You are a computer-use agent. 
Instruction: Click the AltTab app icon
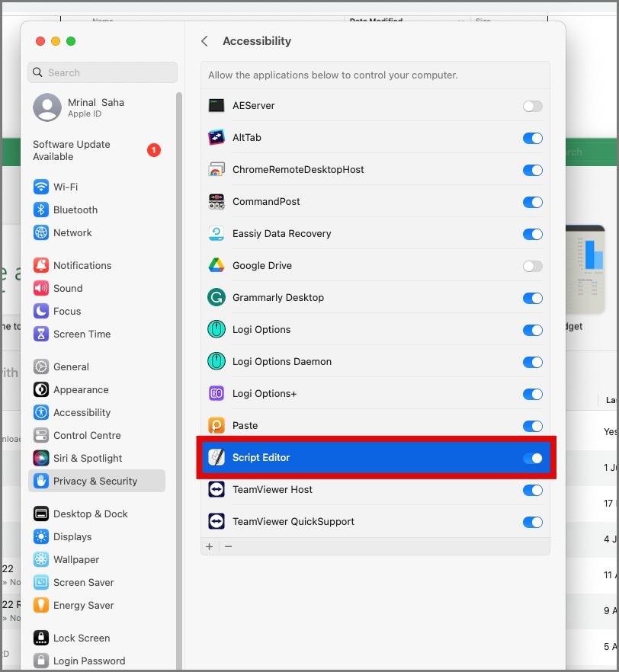click(x=216, y=138)
